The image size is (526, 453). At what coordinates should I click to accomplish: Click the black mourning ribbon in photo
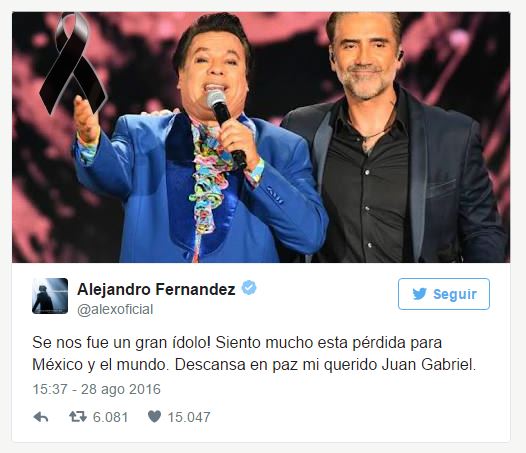pos(72,64)
